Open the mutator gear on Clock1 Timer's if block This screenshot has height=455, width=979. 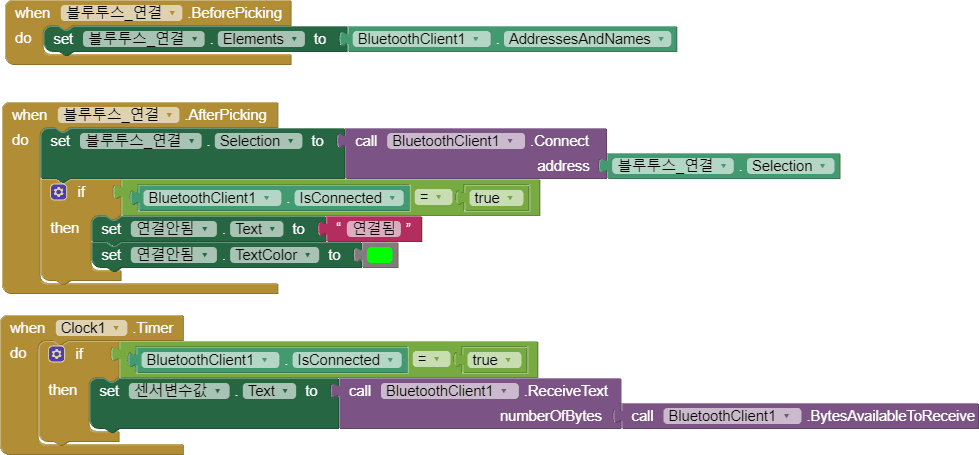pyautogui.click(x=56, y=354)
